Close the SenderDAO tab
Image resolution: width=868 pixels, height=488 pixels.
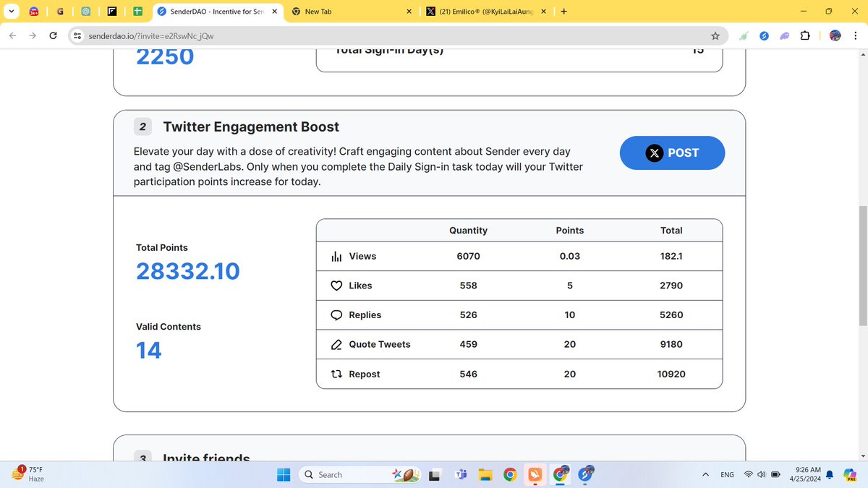coord(274,12)
